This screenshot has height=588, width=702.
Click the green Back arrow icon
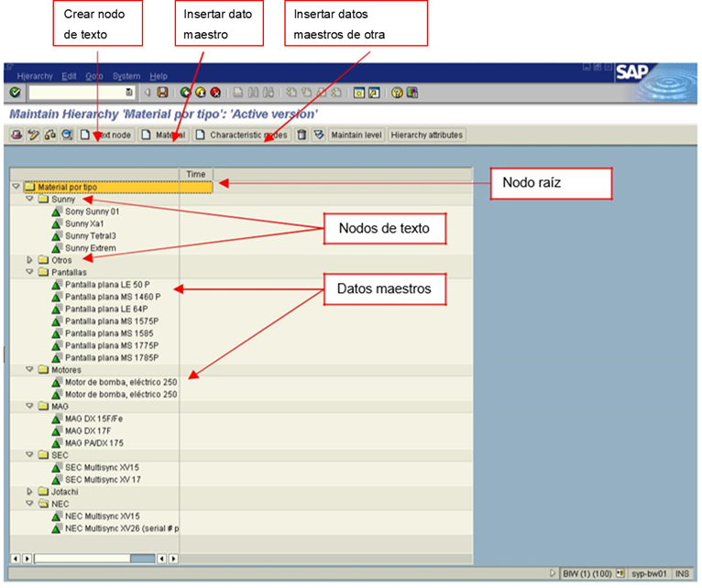[186, 93]
